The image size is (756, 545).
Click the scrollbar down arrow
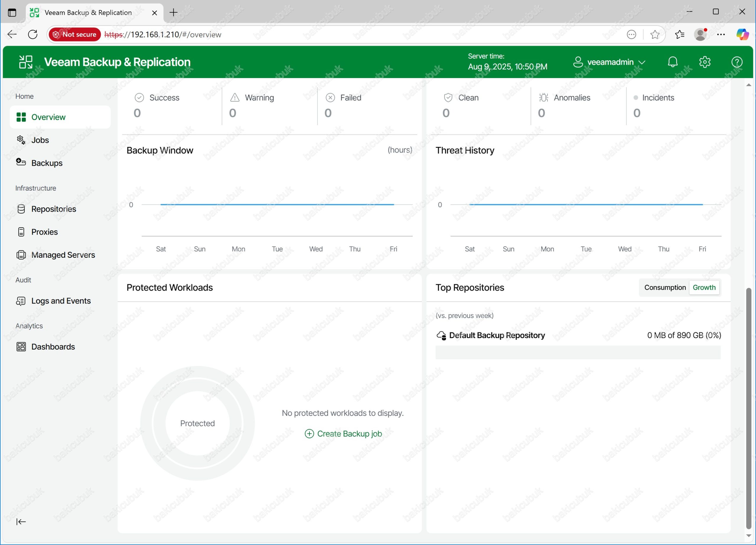(x=749, y=536)
